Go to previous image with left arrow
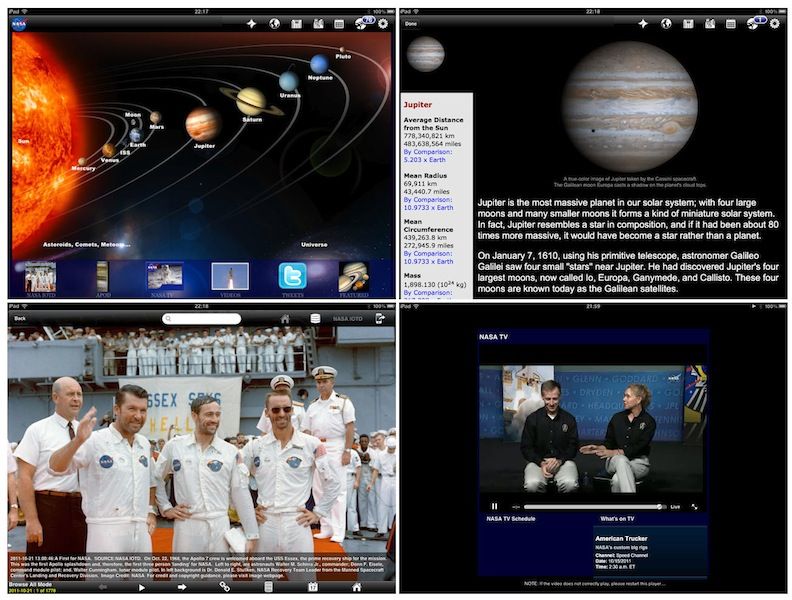The image size is (792, 600). coord(103,587)
